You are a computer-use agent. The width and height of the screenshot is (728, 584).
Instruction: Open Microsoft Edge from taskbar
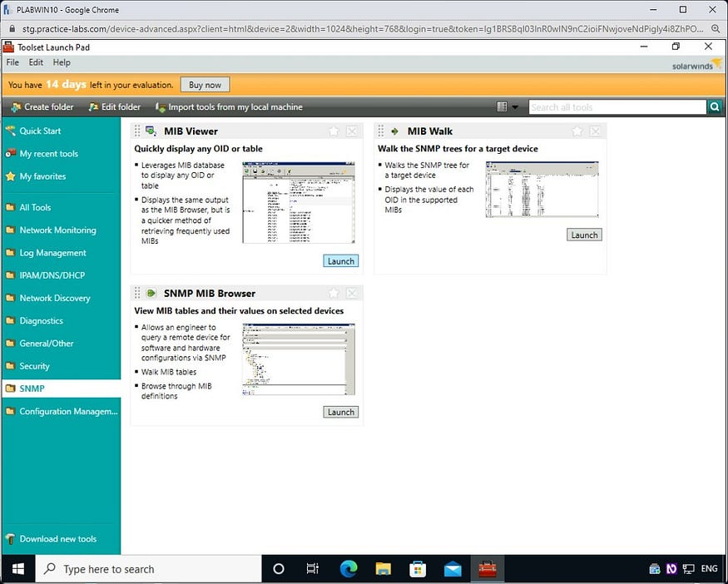[x=349, y=569]
